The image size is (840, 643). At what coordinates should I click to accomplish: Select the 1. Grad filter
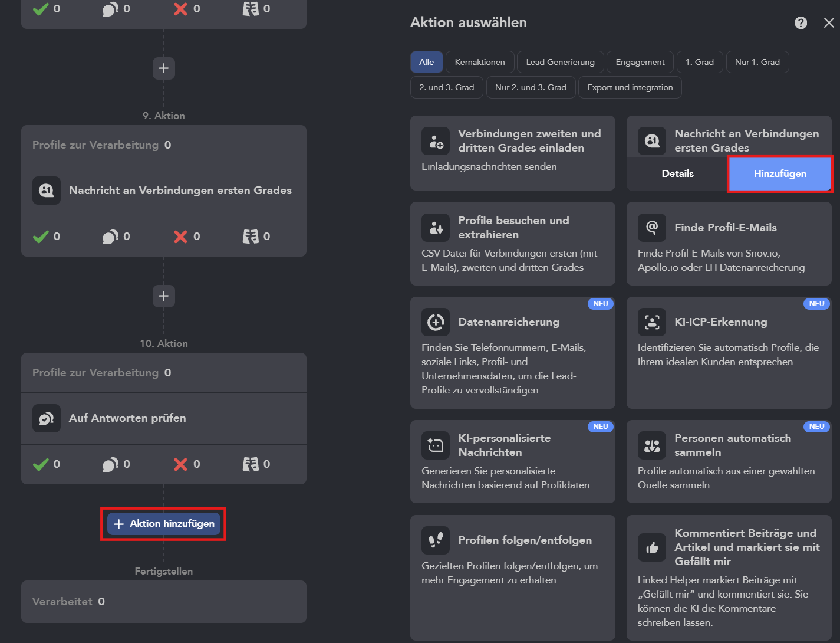point(700,62)
